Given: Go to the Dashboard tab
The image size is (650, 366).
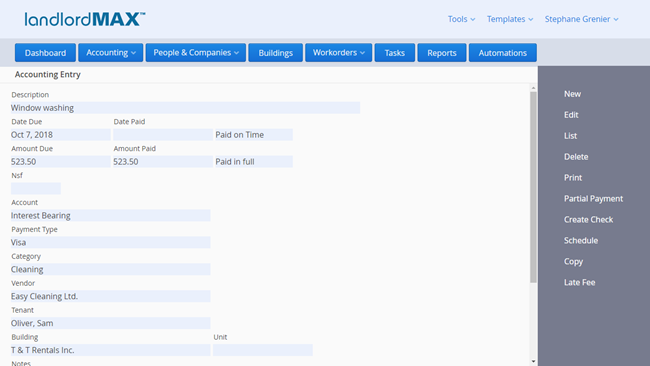Looking at the screenshot, I should (45, 53).
